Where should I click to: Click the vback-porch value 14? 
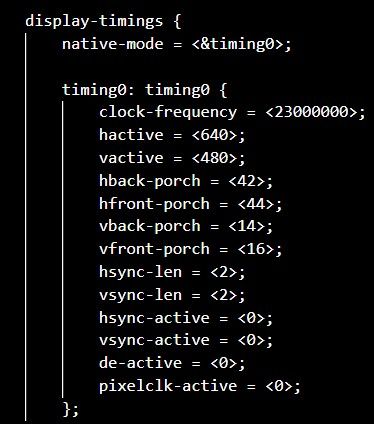point(246,226)
